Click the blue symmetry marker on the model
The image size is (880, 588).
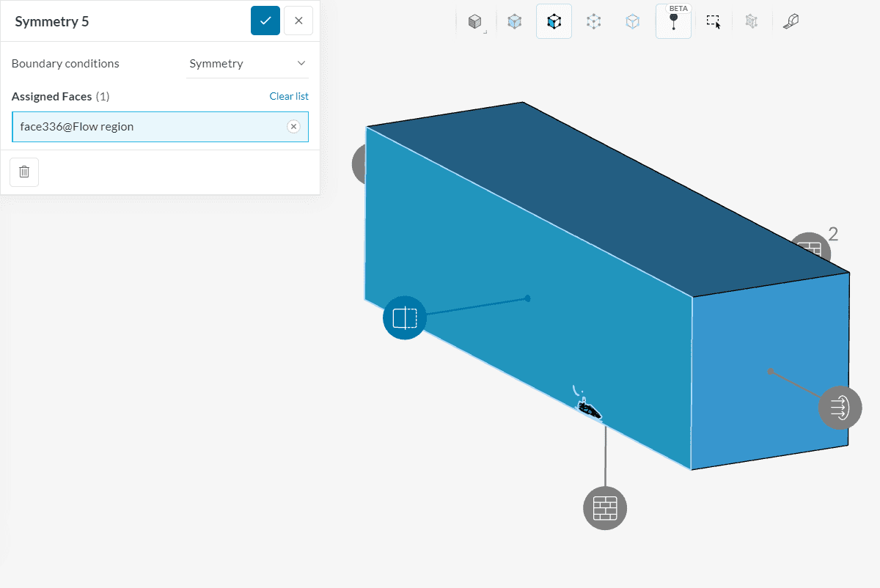405,317
